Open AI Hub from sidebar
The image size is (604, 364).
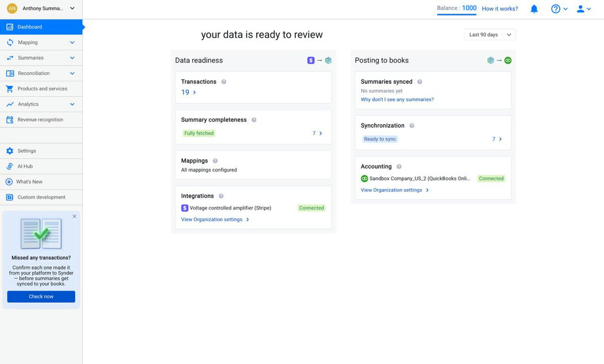pyautogui.click(x=41, y=166)
